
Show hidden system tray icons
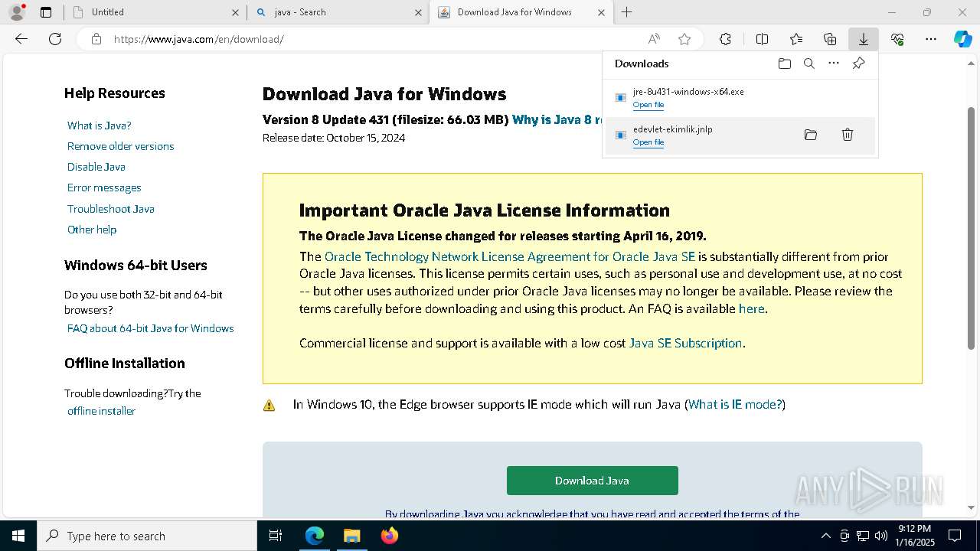pyautogui.click(x=825, y=536)
